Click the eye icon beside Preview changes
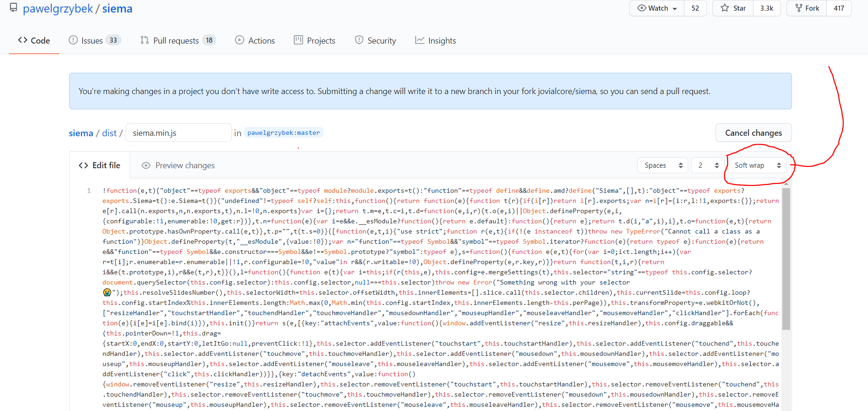Screen dimensions: 868x411 click(x=146, y=165)
